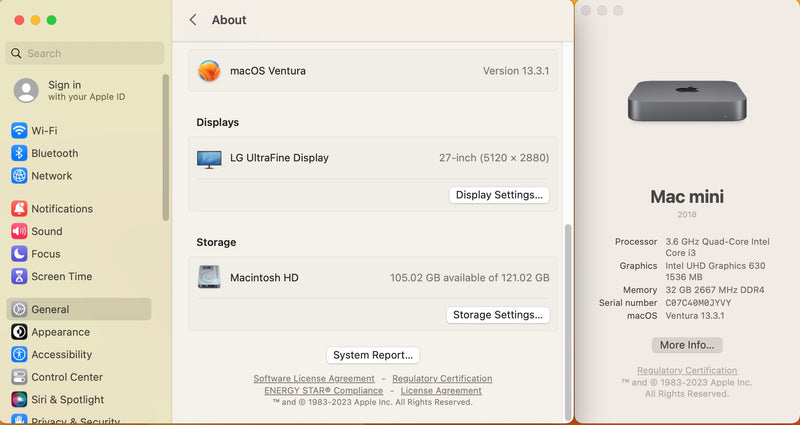Select the Network globe icon
The height and width of the screenshot is (425, 800).
click(x=19, y=176)
